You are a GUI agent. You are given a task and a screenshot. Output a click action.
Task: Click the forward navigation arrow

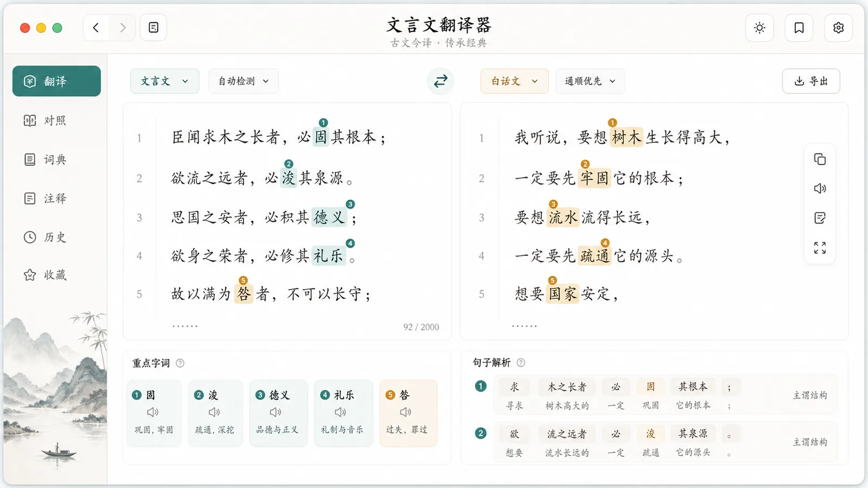coord(123,28)
